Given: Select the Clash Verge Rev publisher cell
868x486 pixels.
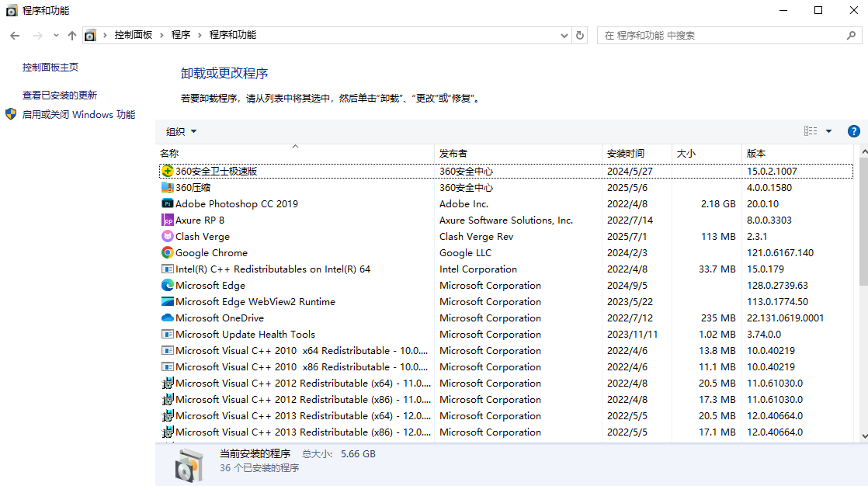Looking at the screenshot, I should click(x=477, y=236).
